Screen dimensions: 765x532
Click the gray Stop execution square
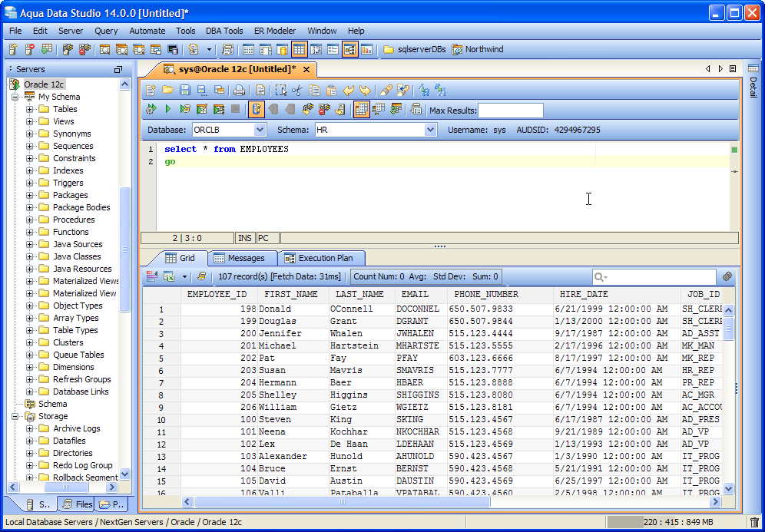(235, 109)
